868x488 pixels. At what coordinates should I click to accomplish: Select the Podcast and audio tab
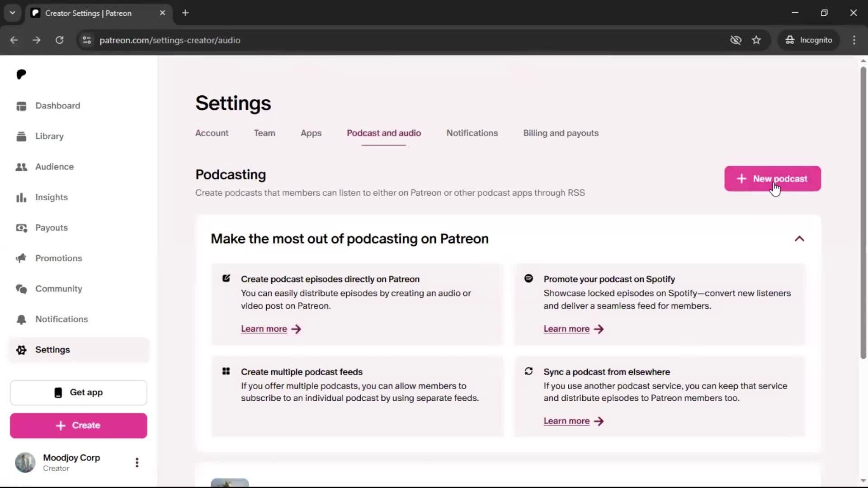(x=384, y=133)
